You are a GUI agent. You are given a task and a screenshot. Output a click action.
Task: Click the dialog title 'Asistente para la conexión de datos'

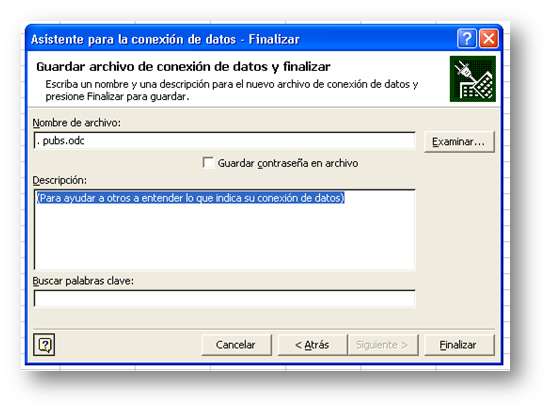point(133,39)
